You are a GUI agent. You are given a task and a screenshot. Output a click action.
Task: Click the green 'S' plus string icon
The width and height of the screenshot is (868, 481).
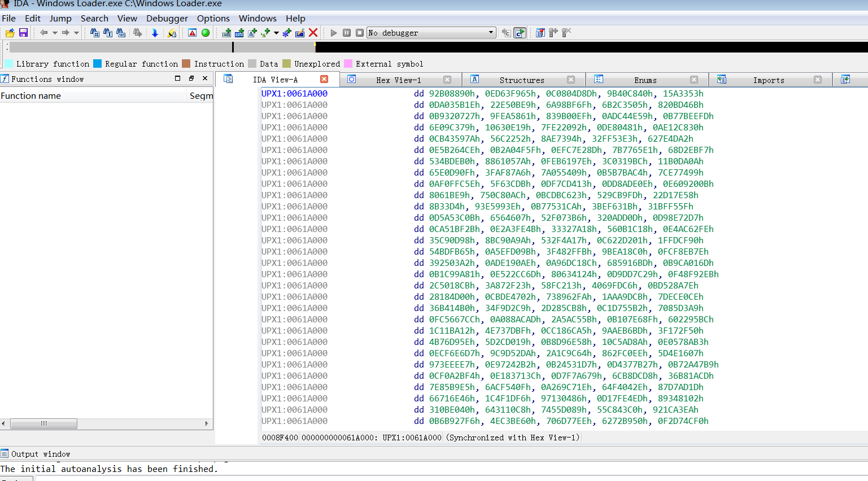265,33
